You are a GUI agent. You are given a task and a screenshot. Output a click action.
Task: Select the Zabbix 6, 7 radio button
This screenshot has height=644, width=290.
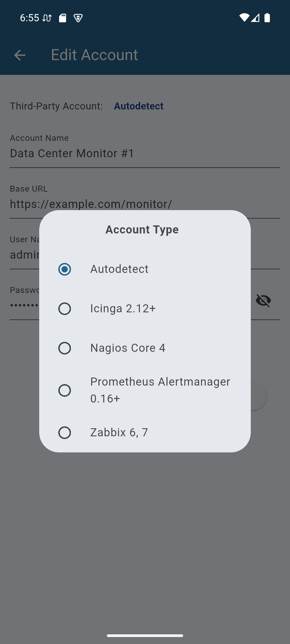click(x=65, y=432)
